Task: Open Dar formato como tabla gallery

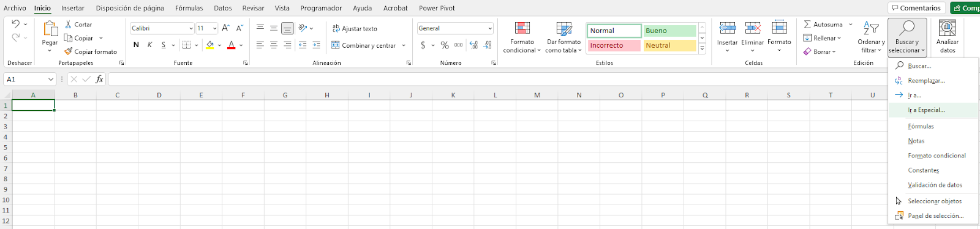Action: (x=563, y=37)
